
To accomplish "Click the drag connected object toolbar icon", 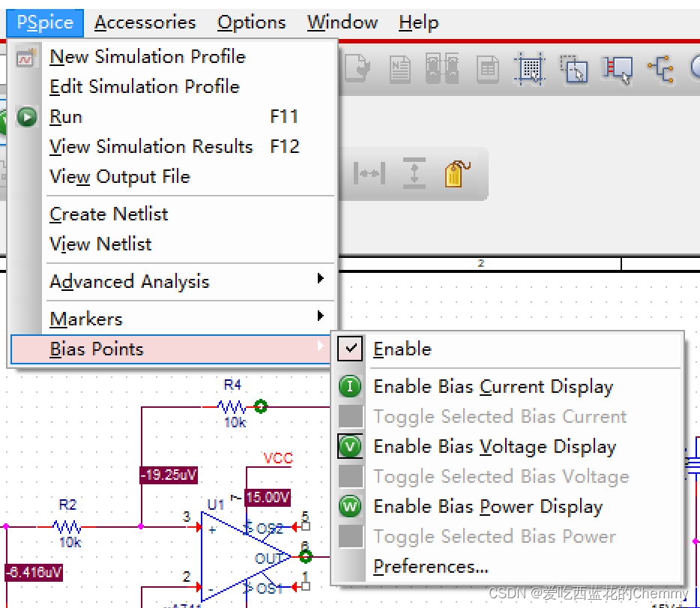I will (x=618, y=69).
